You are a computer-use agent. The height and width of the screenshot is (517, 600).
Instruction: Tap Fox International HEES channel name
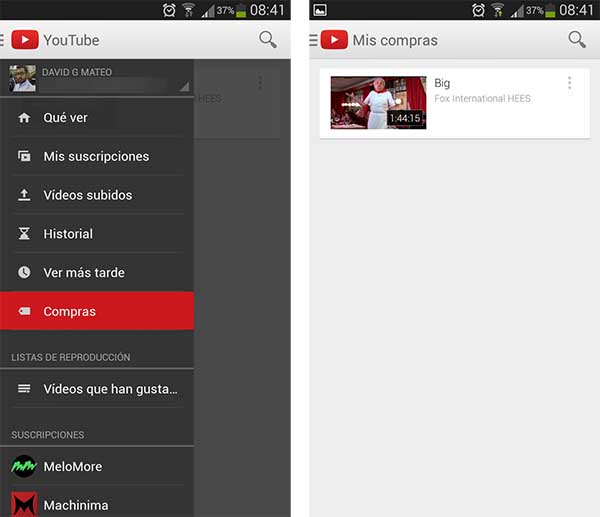point(482,98)
